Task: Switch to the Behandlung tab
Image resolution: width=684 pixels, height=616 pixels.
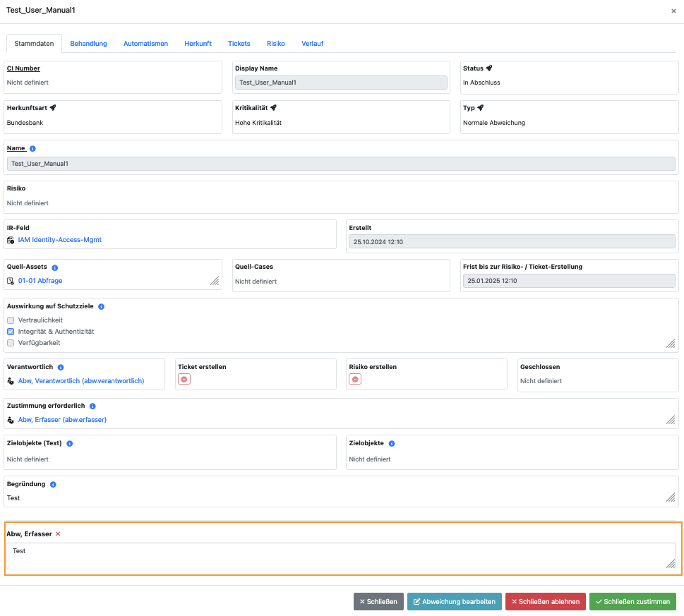Action: click(88, 44)
